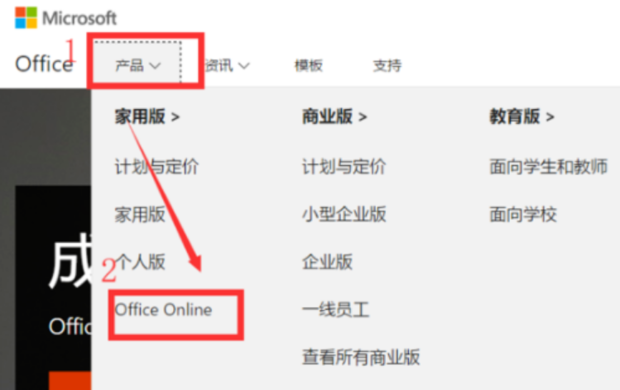Select 一线员工 option
The height and width of the screenshot is (390, 620).
tap(336, 310)
